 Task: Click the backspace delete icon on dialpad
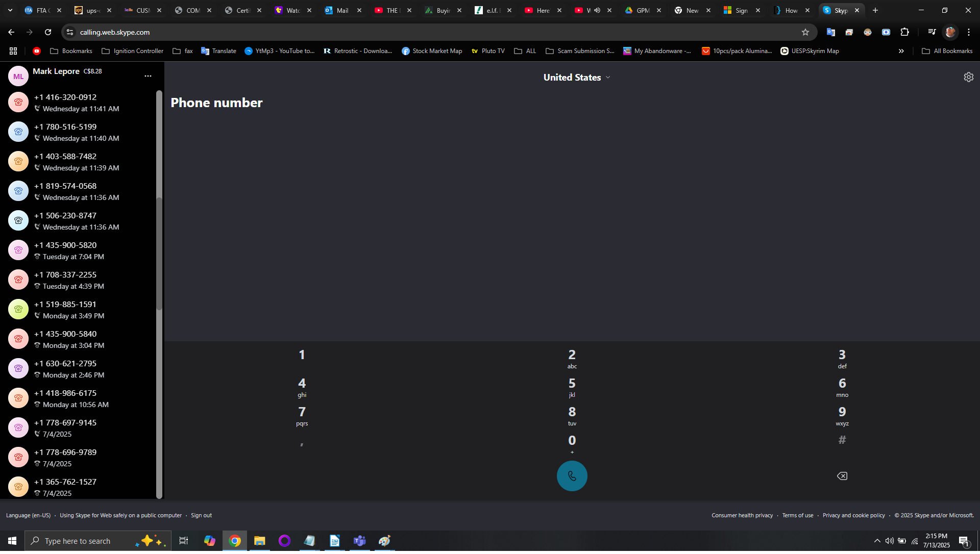tap(842, 476)
